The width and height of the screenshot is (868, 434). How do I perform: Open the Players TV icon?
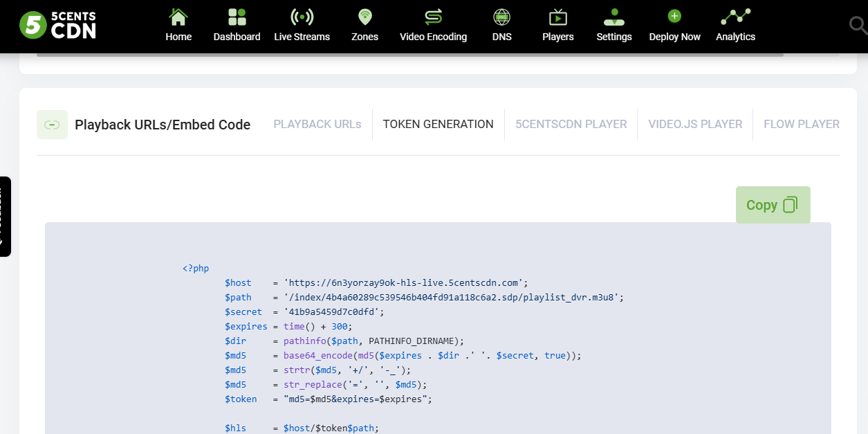coord(558,17)
